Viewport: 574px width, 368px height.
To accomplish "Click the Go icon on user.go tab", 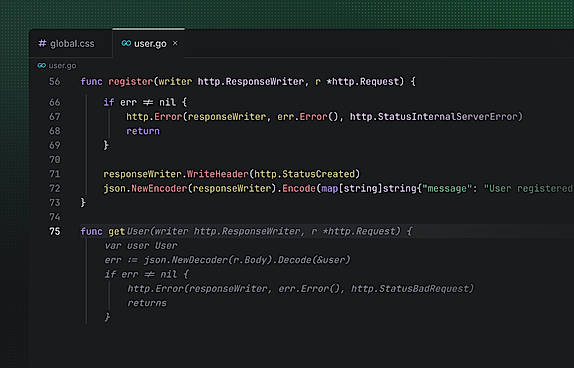I will 126,43.
